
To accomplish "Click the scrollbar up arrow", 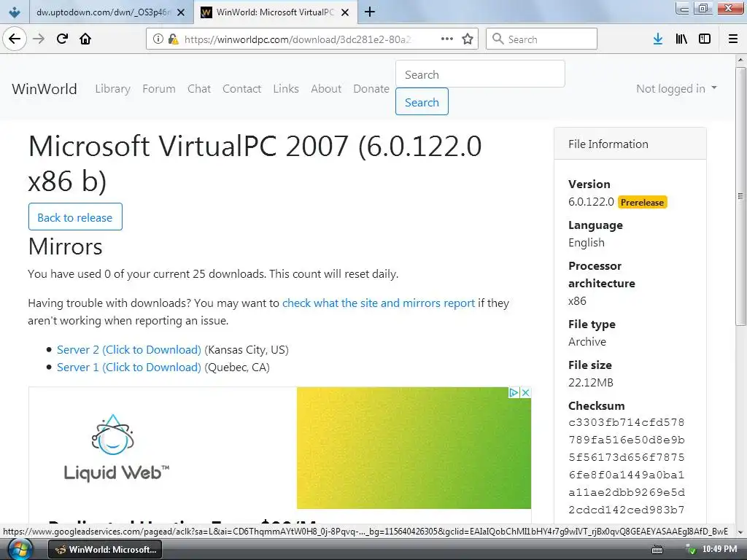I will coord(740,60).
